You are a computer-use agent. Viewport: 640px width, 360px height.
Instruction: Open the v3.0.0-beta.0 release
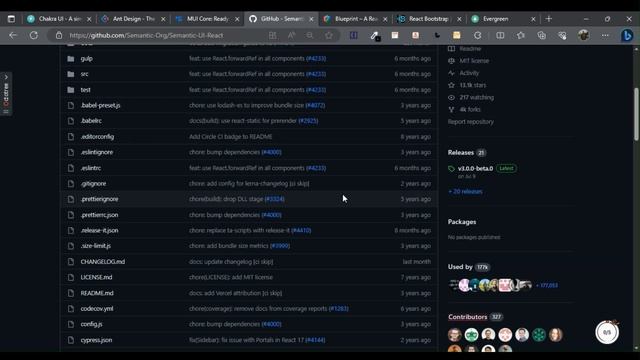click(x=476, y=169)
